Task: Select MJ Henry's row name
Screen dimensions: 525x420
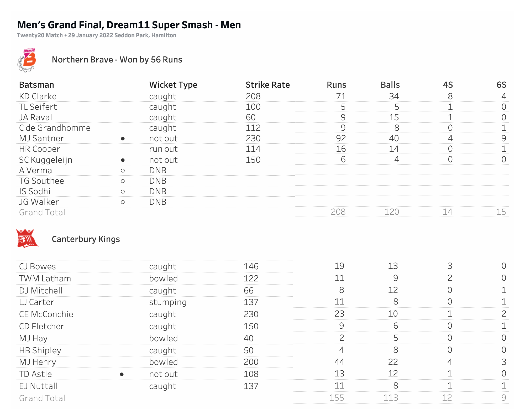Action: point(38,362)
